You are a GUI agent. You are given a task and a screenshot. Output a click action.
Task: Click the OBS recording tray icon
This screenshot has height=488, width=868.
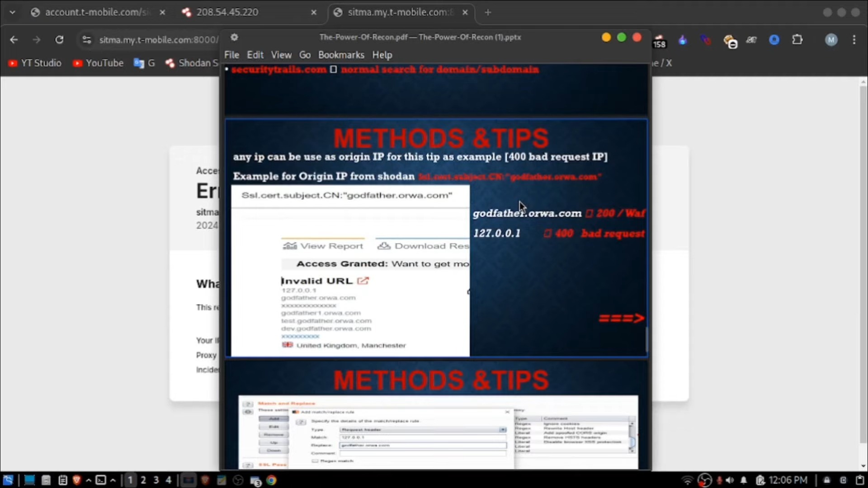click(x=704, y=480)
